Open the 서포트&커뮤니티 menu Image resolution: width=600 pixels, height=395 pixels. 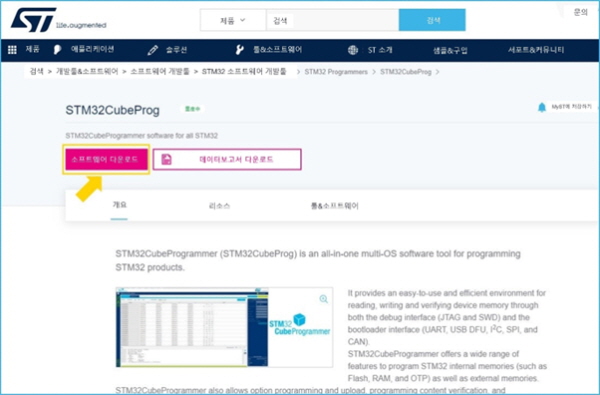coord(536,50)
